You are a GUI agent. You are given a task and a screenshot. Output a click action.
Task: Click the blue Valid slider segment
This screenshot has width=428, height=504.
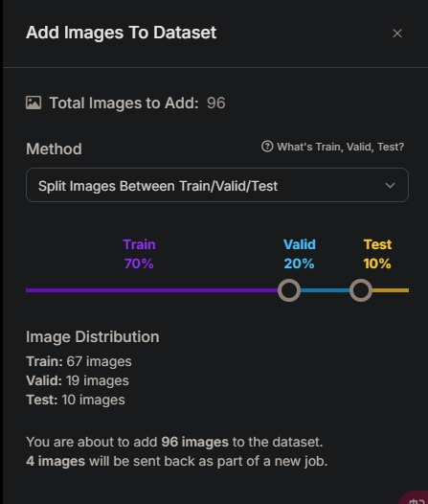coord(325,290)
